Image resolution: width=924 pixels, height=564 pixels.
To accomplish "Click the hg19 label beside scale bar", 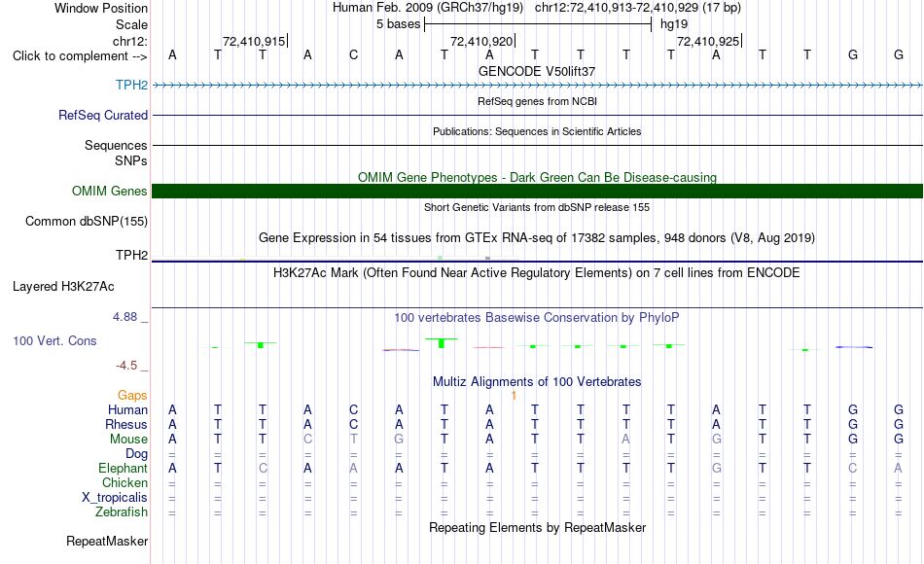I will pyautogui.click(x=674, y=24).
